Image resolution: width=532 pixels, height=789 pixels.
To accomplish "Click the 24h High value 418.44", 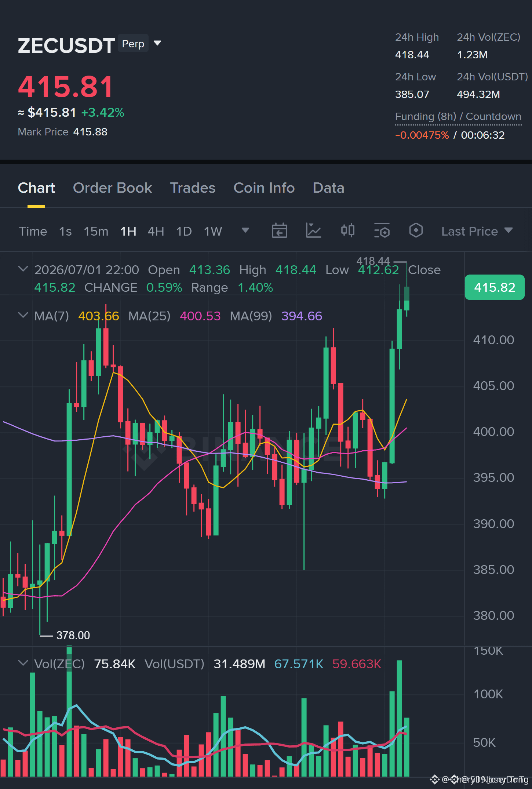I will (412, 55).
